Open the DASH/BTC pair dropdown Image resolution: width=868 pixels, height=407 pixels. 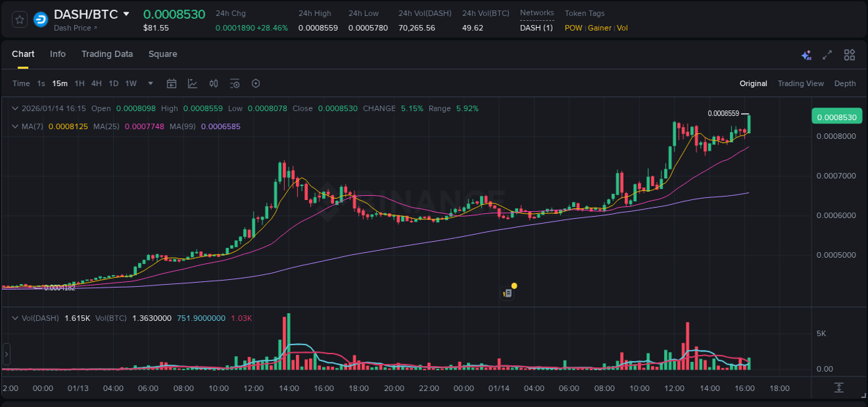[126, 13]
